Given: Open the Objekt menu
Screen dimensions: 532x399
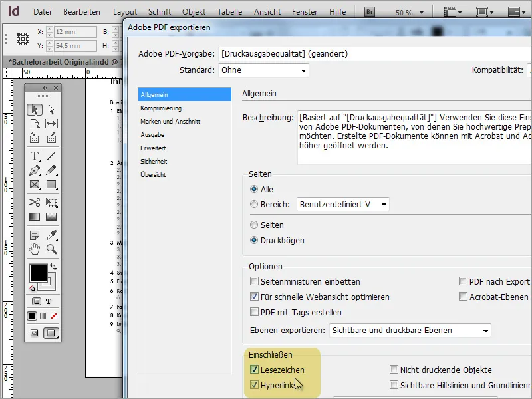Looking at the screenshot, I should click(194, 12).
